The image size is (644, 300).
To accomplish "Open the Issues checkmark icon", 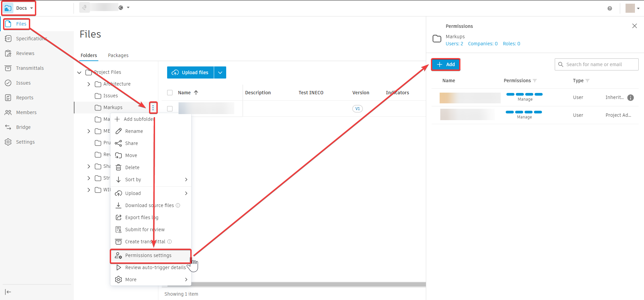I will (x=8, y=83).
